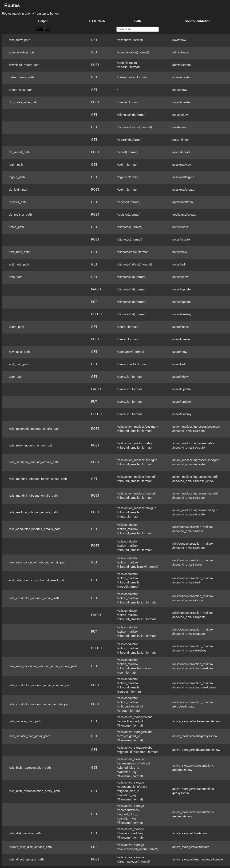Click the Controller#Action column header

point(197,21)
